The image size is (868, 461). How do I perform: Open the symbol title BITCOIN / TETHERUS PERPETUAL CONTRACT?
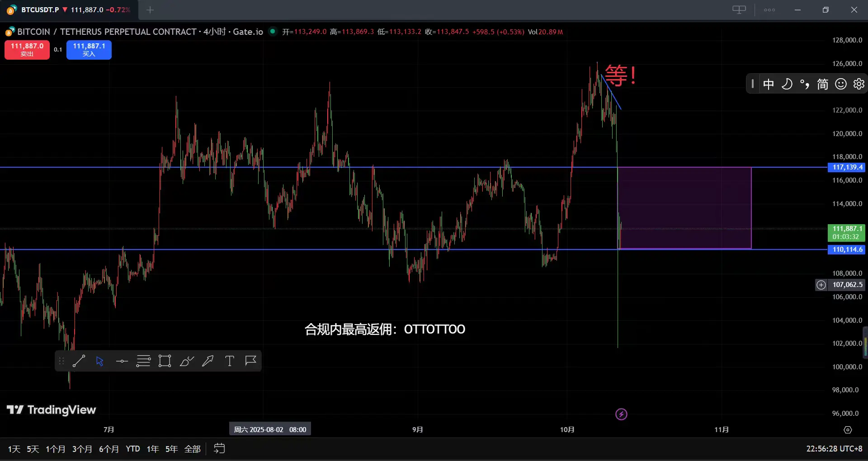(107, 32)
